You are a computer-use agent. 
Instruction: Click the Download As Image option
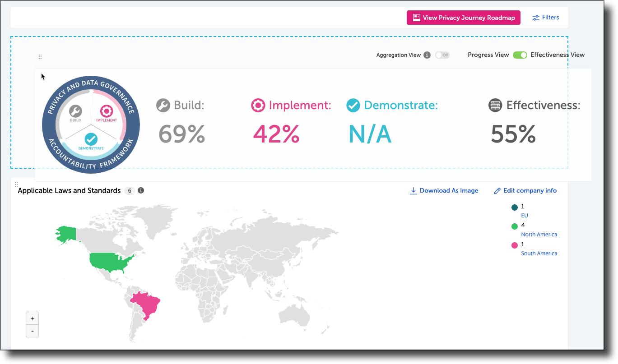[444, 190]
